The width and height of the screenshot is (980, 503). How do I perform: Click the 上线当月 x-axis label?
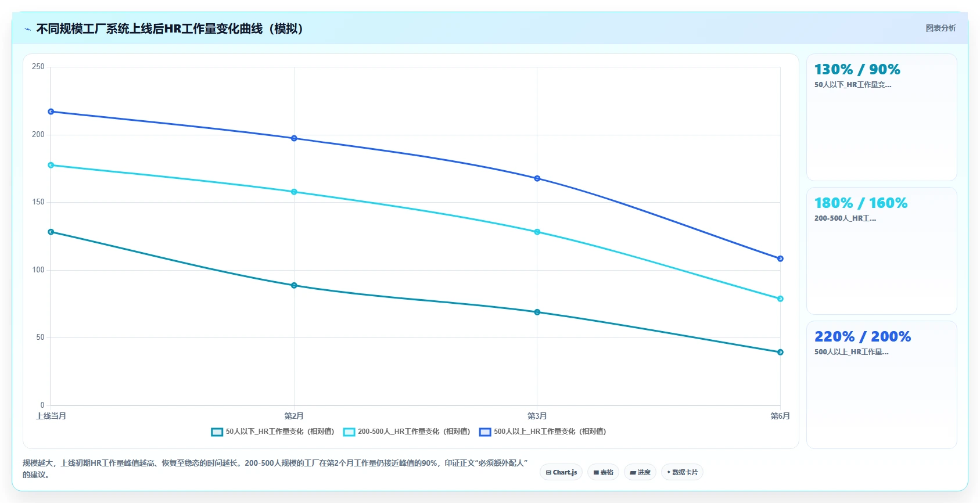51,416
